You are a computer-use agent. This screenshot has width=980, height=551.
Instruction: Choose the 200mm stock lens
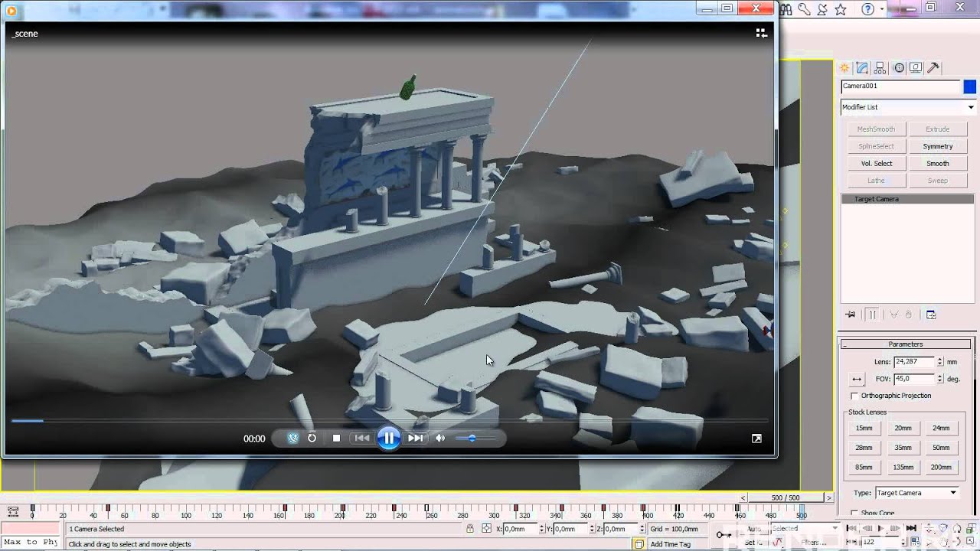click(x=941, y=467)
